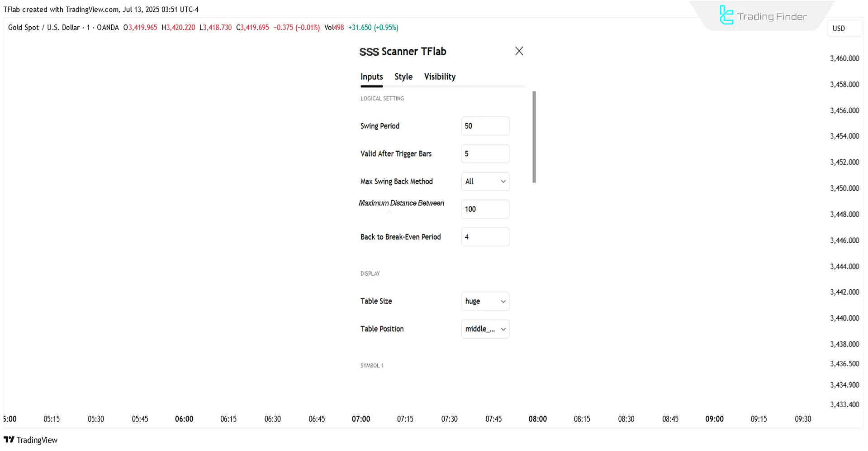Screen dimensions: 868x451
Task: Open the Max Swing Back Method dropdown
Action: (485, 181)
